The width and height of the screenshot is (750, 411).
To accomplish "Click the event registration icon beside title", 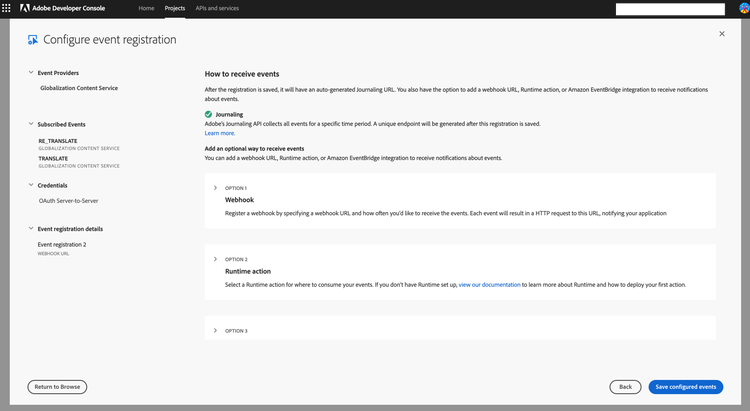I will 33,40.
